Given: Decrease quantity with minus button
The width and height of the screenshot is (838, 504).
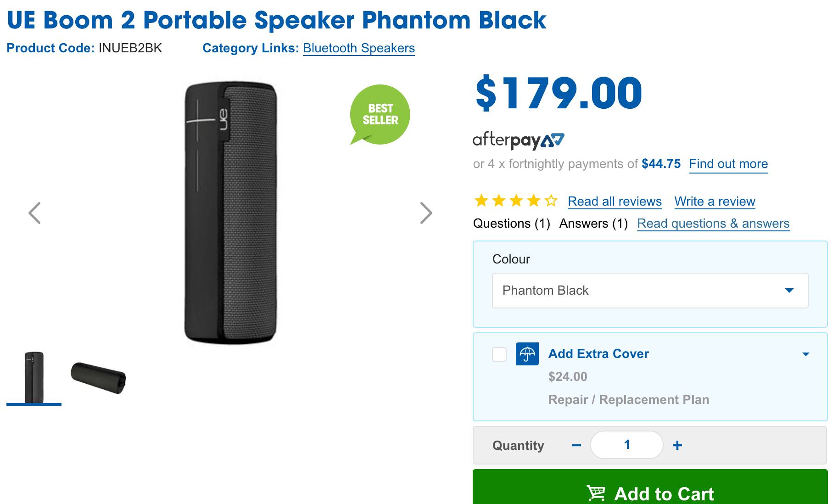Looking at the screenshot, I should [x=576, y=445].
